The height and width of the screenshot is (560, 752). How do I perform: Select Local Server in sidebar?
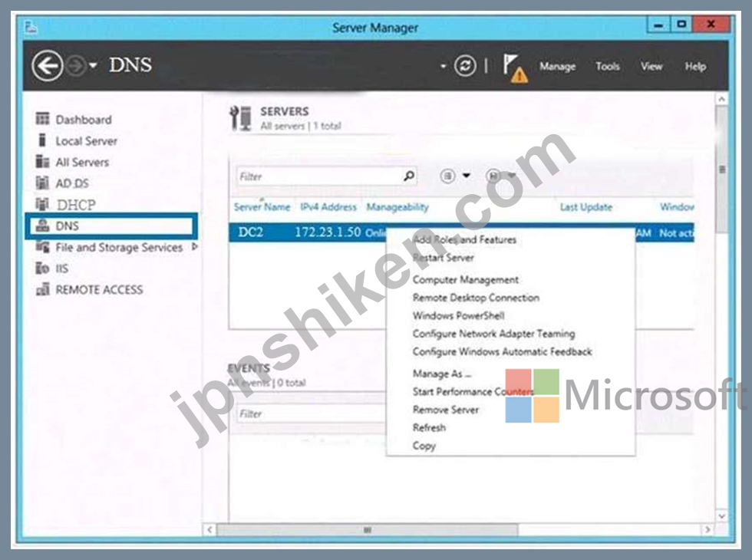[86, 141]
